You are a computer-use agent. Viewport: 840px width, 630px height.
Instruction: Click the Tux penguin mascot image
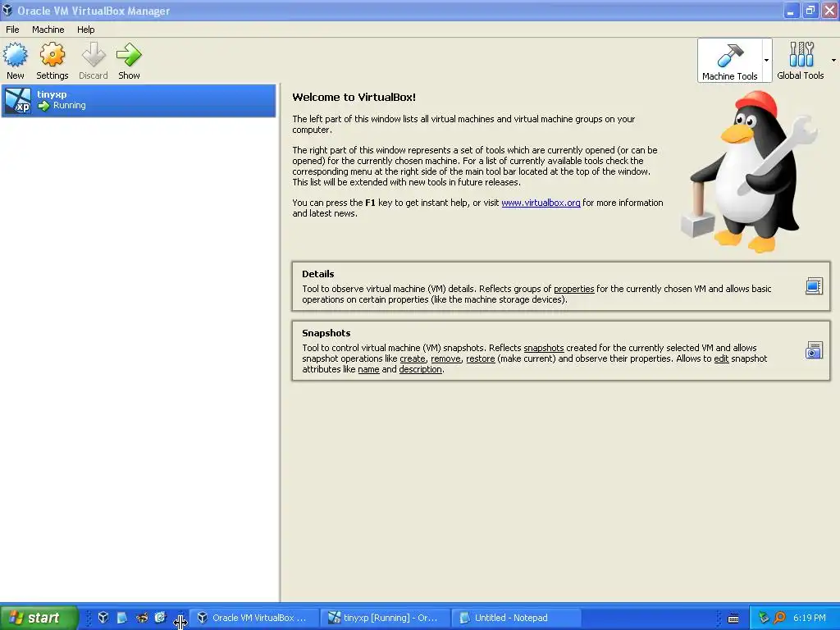pos(750,171)
